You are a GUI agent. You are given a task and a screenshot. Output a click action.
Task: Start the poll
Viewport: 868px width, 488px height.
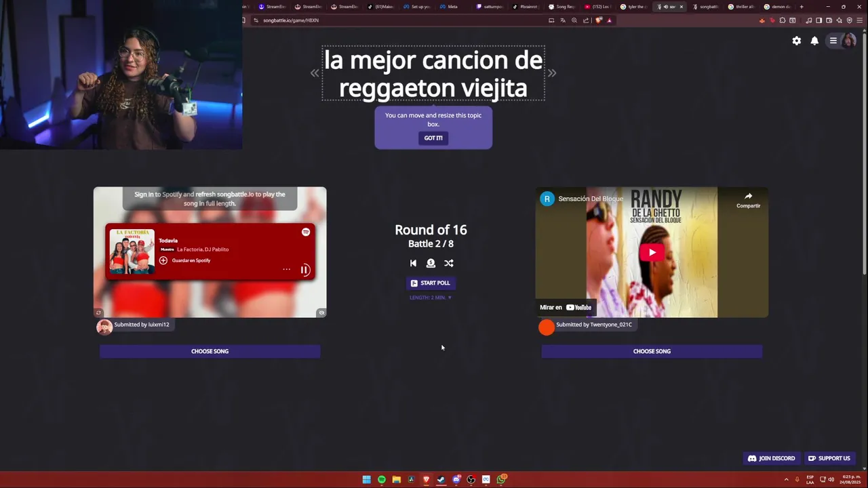pos(431,283)
